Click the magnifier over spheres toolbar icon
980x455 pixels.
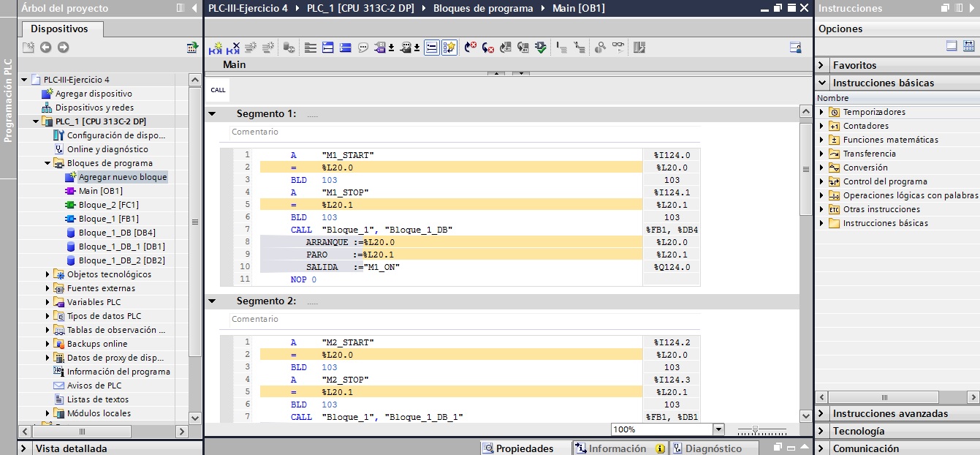coord(600,48)
